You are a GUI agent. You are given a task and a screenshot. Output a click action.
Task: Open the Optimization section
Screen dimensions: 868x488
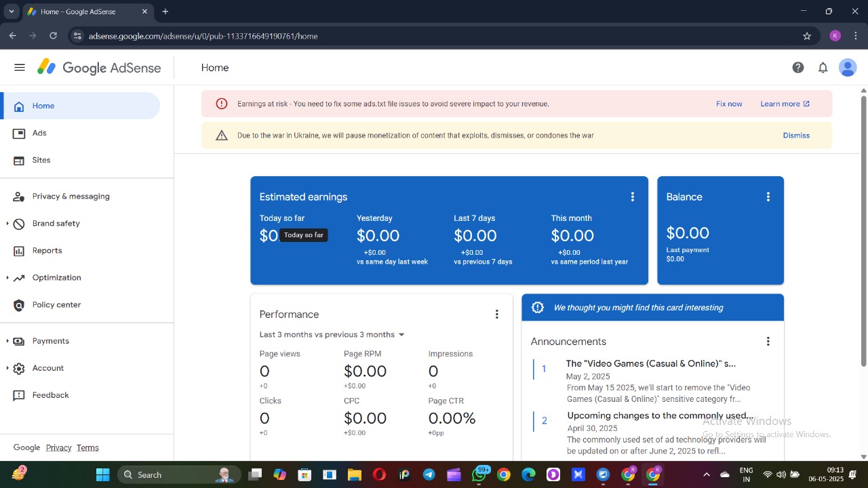point(56,278)
